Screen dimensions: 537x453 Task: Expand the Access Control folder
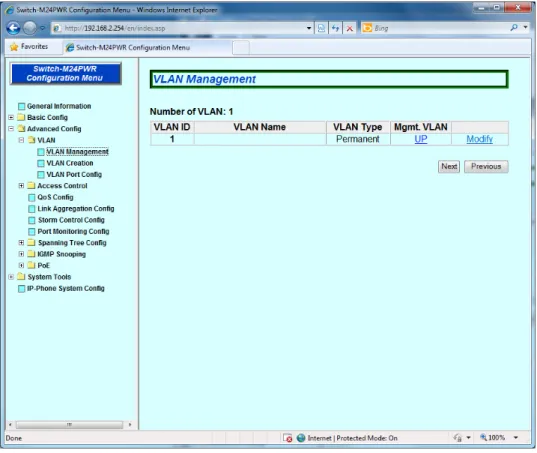(21, 186)
